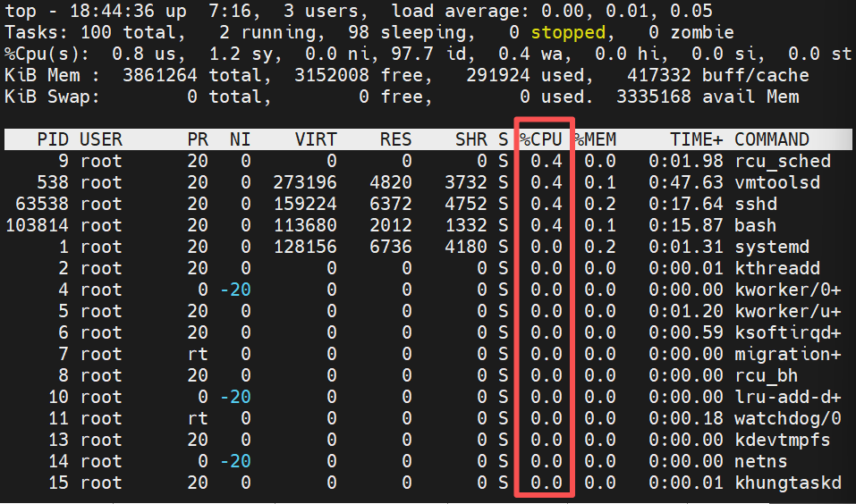The width and height of the screenshot is (856, 504).
Task: Click TIME+ value 0:47.63
Action: click(686, 182)
